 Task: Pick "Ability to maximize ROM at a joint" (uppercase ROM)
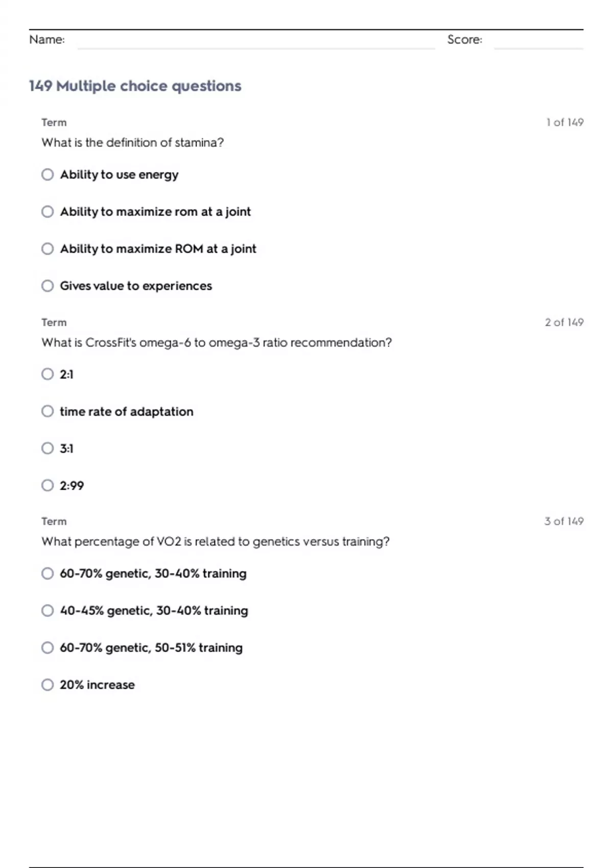point(48,249)
